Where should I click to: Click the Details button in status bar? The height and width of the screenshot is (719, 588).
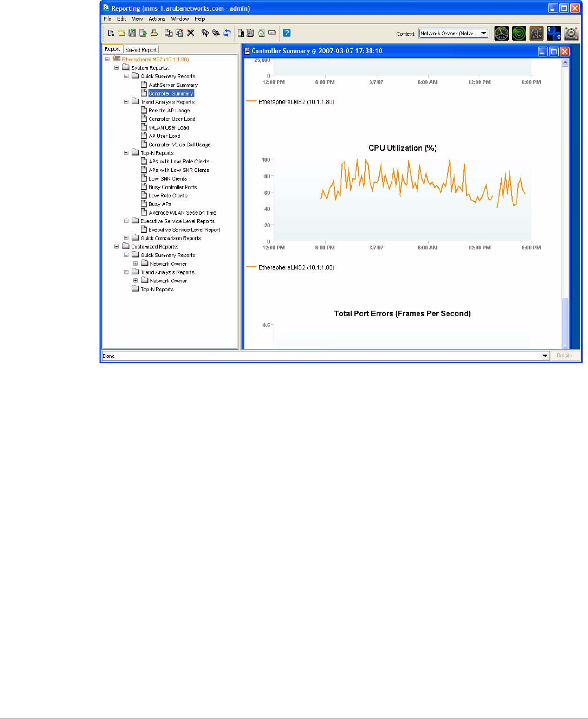(564, 356)
